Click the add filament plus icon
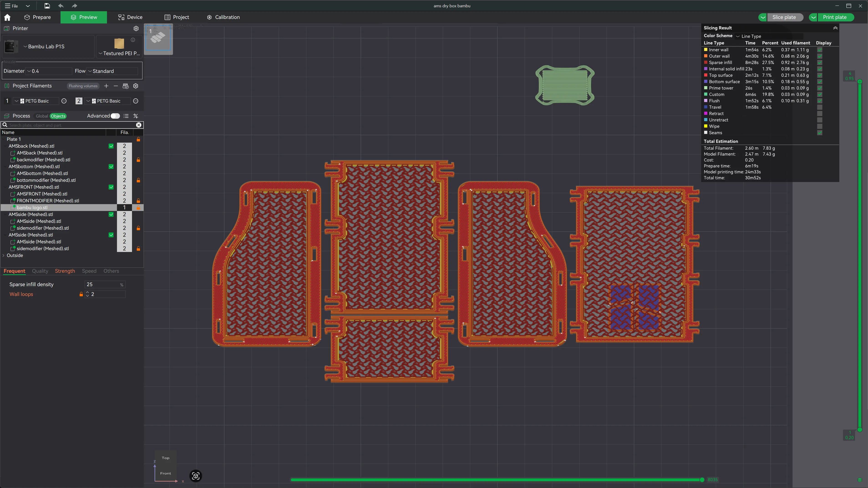Screen dimensions: 868x488 pyautogui.click(x=106, y=86)
